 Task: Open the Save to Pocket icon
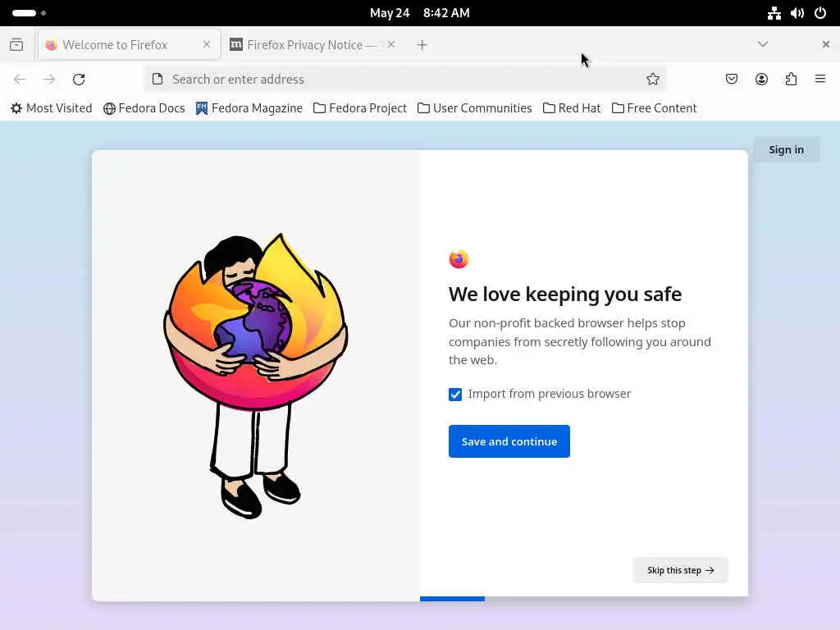pos(731,80)
